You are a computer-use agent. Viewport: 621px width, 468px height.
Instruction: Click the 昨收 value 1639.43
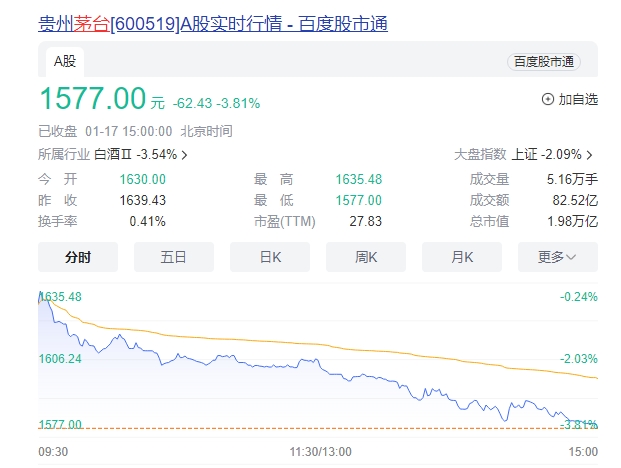point(143,200)
